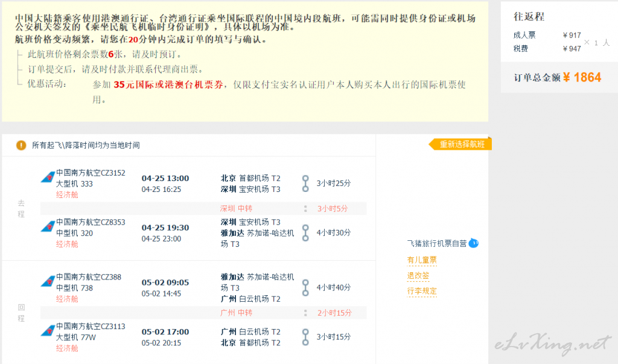
Task: Click the flight duration 4小时40分
Action: [x=333, y=287]
